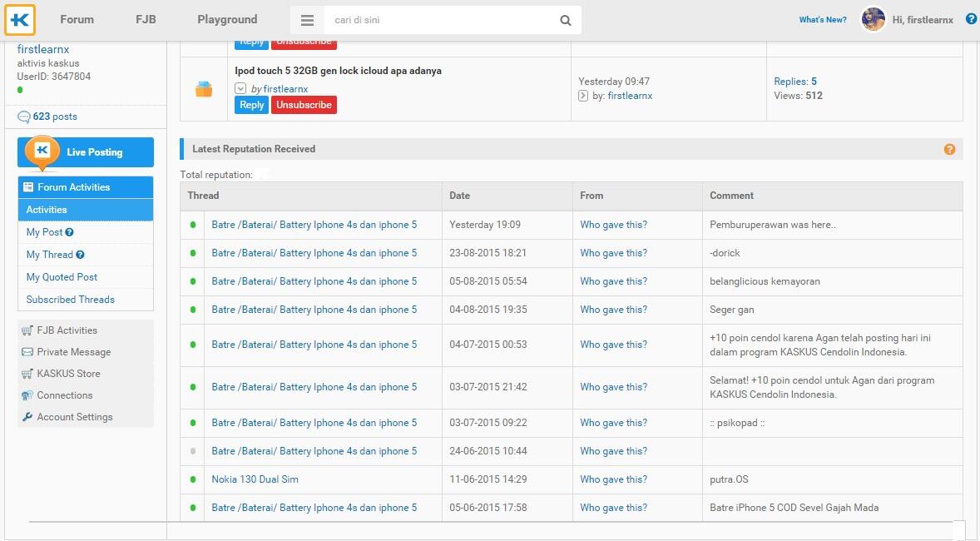The image size is (980, 541).
Task: Click the Account Settings wrench icon
Action: [27, 417]
